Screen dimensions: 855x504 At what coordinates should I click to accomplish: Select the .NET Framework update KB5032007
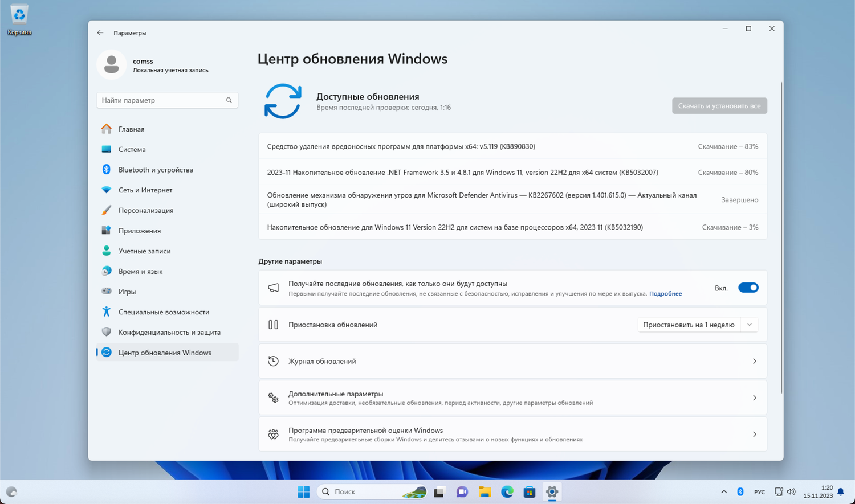click(512, 172)
